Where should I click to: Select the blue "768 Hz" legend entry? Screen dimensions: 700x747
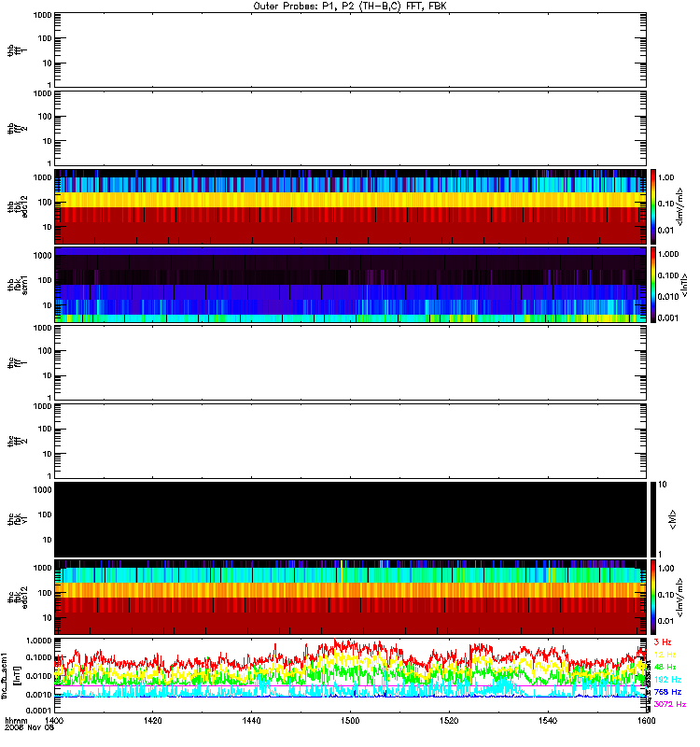click(667, 692)
